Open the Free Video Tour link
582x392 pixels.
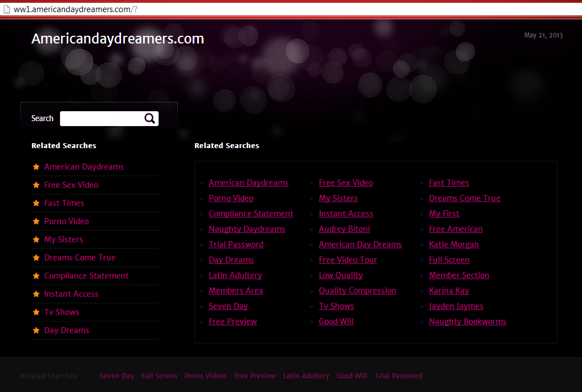(348, 260)
